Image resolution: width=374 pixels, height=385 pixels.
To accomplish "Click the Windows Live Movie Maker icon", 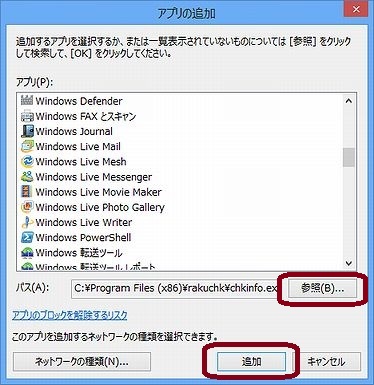I will point(27,192).
